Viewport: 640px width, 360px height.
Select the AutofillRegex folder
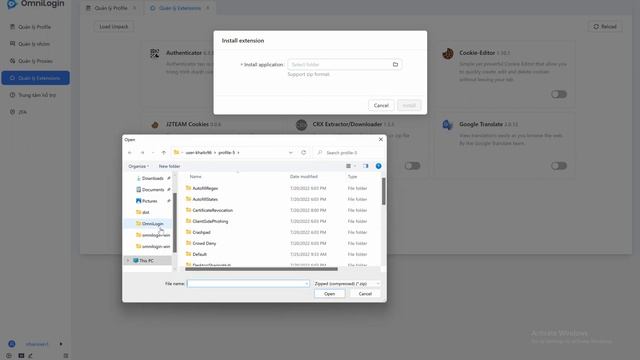(205, 188)
